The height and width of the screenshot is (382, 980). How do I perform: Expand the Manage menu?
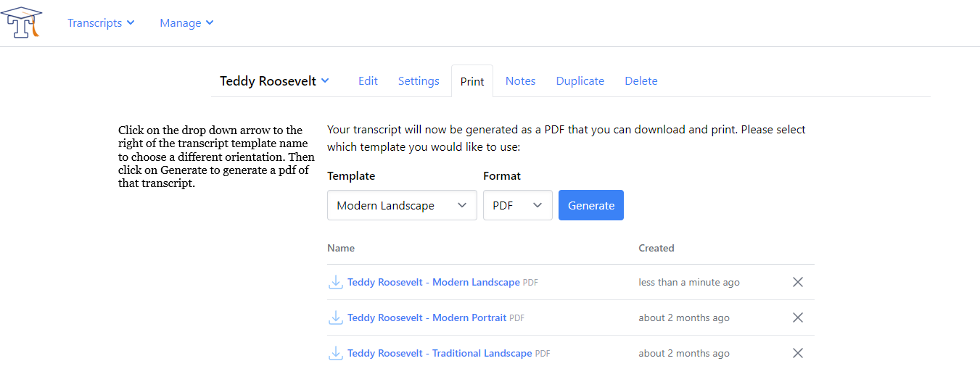[x=186, y=23]
